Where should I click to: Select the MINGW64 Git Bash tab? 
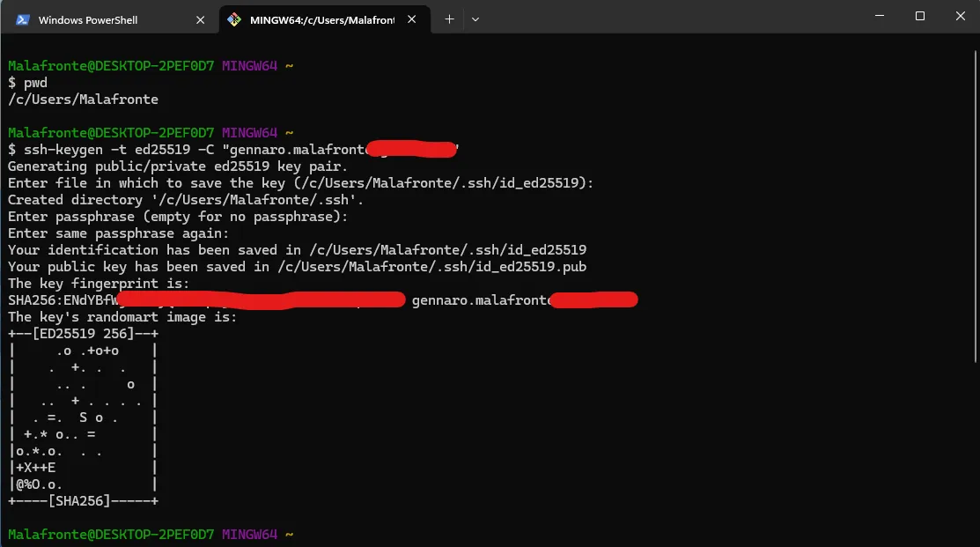(324, 20)
